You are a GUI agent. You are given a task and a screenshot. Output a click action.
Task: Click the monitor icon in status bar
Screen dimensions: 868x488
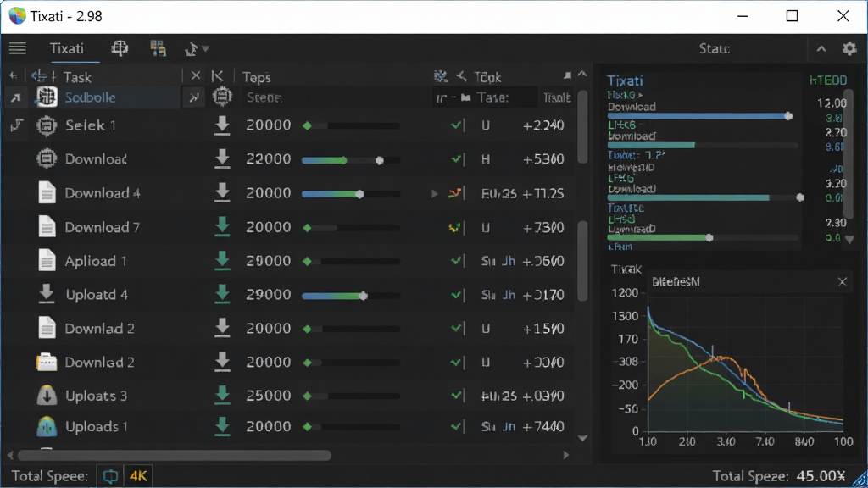click(x=110, y=476)
